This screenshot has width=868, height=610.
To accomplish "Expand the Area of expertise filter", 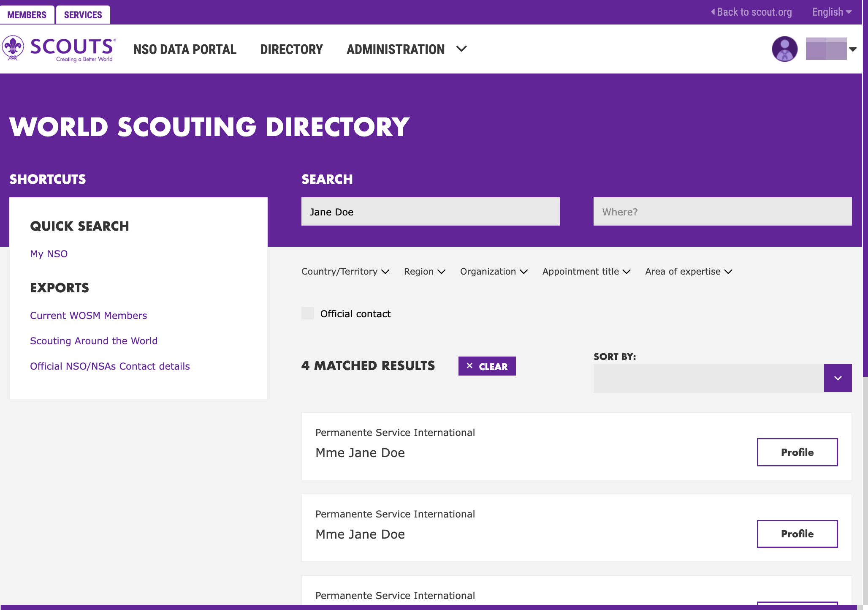I will (689, 272).
